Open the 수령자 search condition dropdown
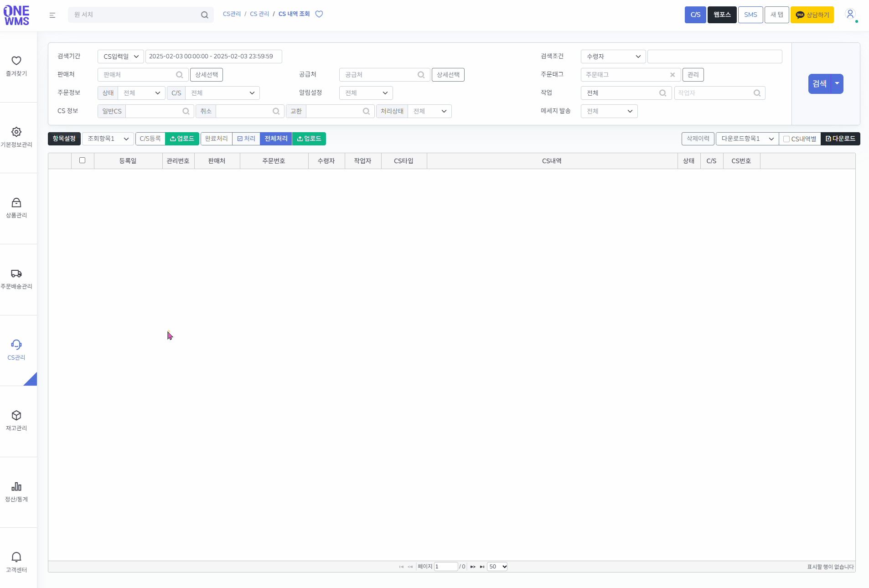Viewport: 869px width, 588px height. click(x=613, y=57)
